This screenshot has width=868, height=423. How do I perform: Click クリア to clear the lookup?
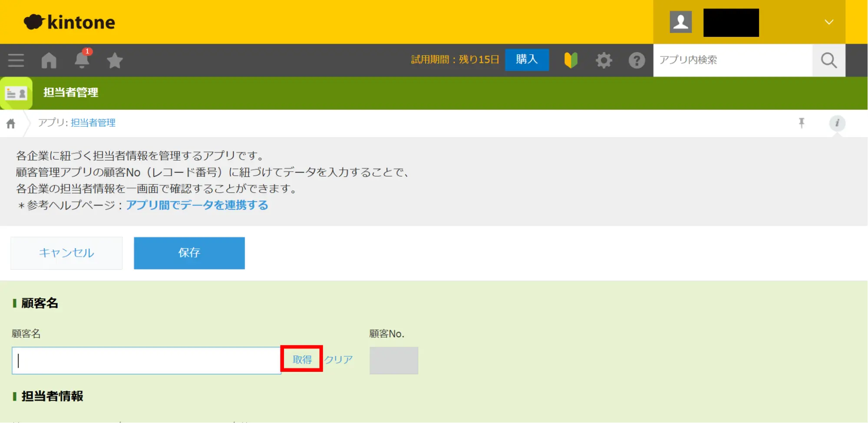[x=338, y=359]
